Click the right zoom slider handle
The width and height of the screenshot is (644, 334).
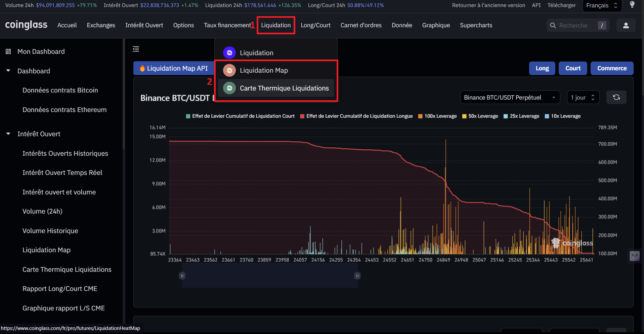coord(357,276)
